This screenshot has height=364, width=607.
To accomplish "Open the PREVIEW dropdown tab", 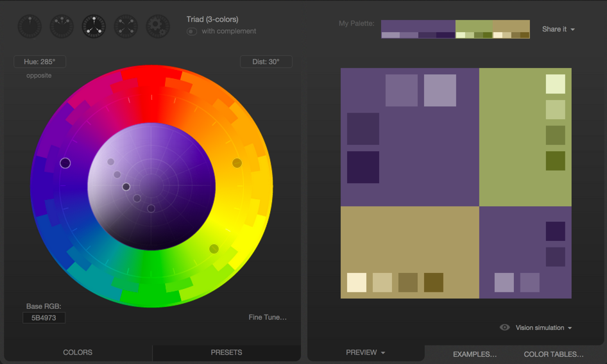I will [366, 352].
